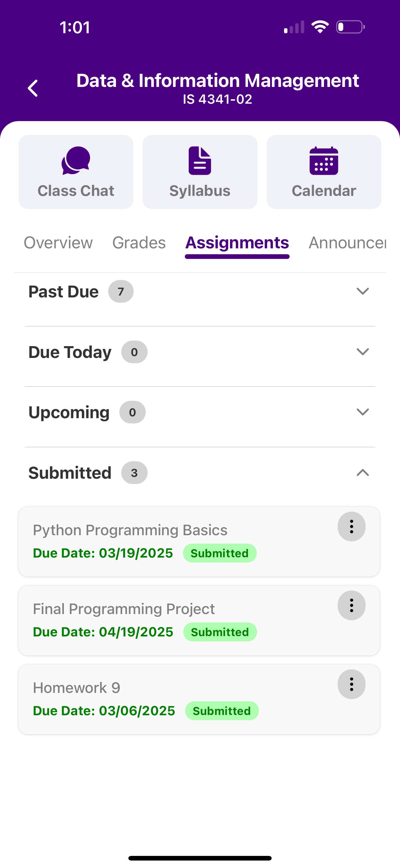Open options menu for Python Programming Basics
Viewport: 400px width, 868px height.
tap(351, 527)
